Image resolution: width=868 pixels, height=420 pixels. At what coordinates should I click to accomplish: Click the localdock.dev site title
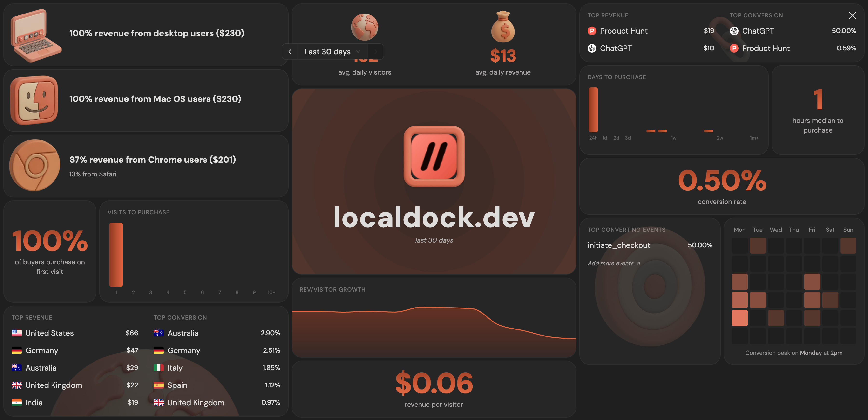[434, 217]
